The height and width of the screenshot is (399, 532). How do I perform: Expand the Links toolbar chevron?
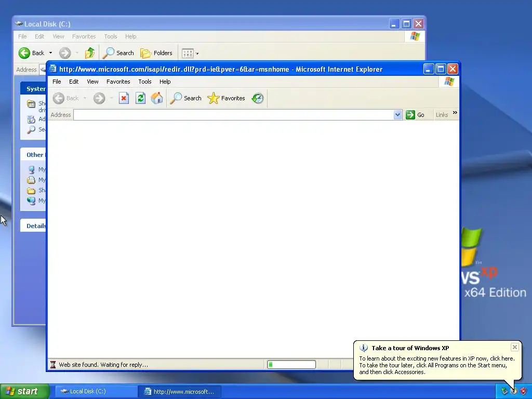455,113
